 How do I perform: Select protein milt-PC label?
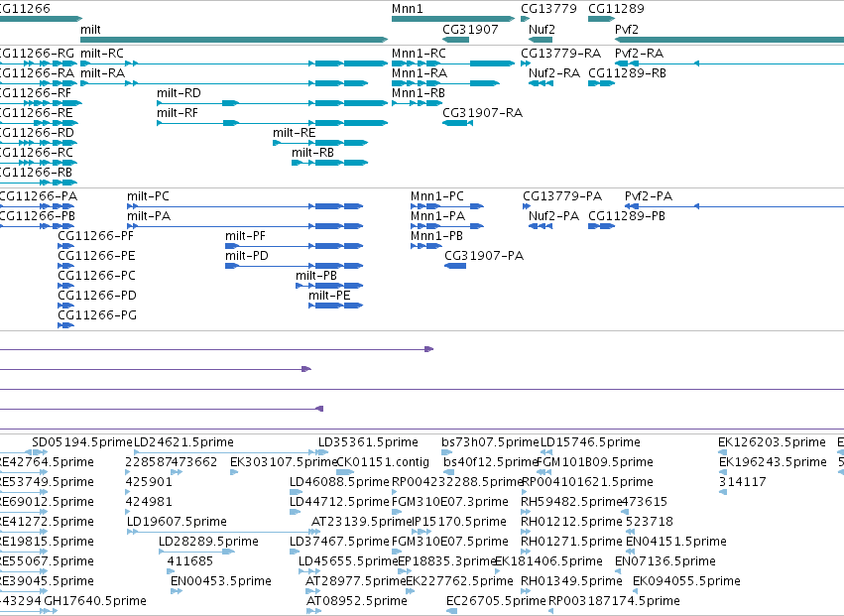[148, 196]
